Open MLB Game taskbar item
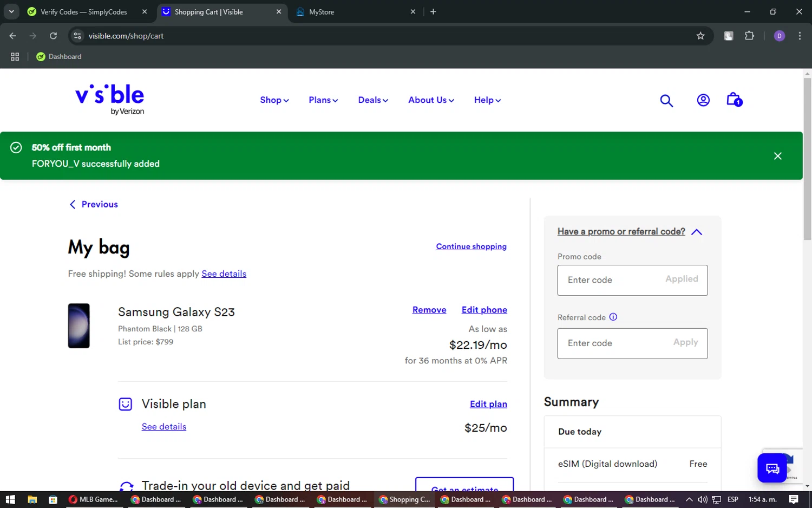The width and height of the screenshot is (812, 508). [x=93, y=499]
